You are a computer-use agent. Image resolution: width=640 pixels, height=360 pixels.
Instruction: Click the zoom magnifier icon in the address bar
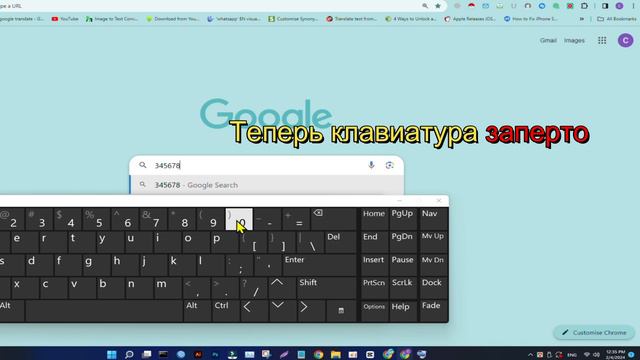coord(425,6)
